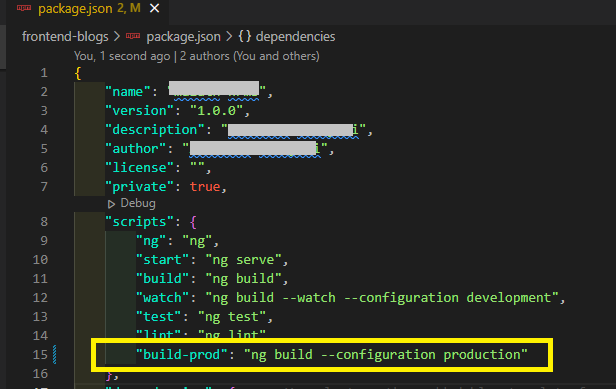Click line number 12
This screenshot has width=616, height=389.
click(40, 297)
